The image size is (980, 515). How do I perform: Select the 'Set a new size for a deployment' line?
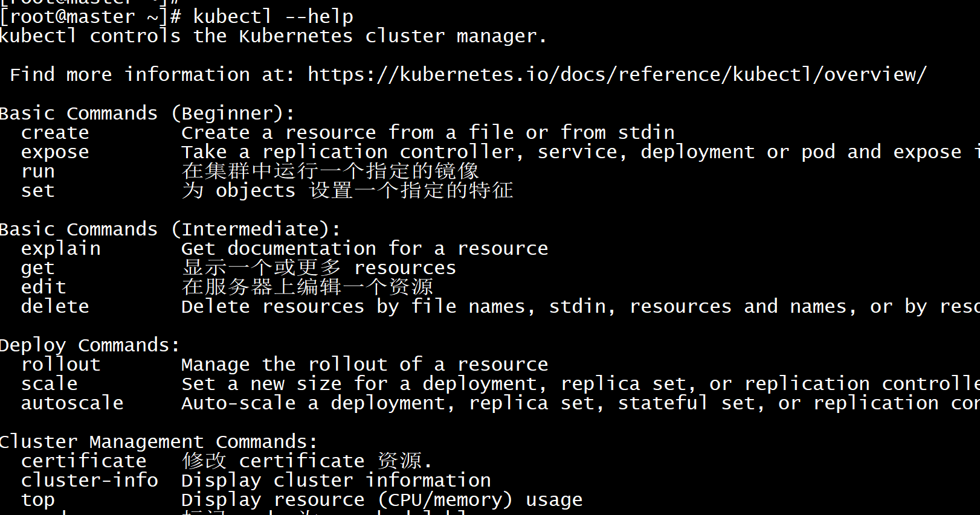pyautogui.click(x=580, y=383)
